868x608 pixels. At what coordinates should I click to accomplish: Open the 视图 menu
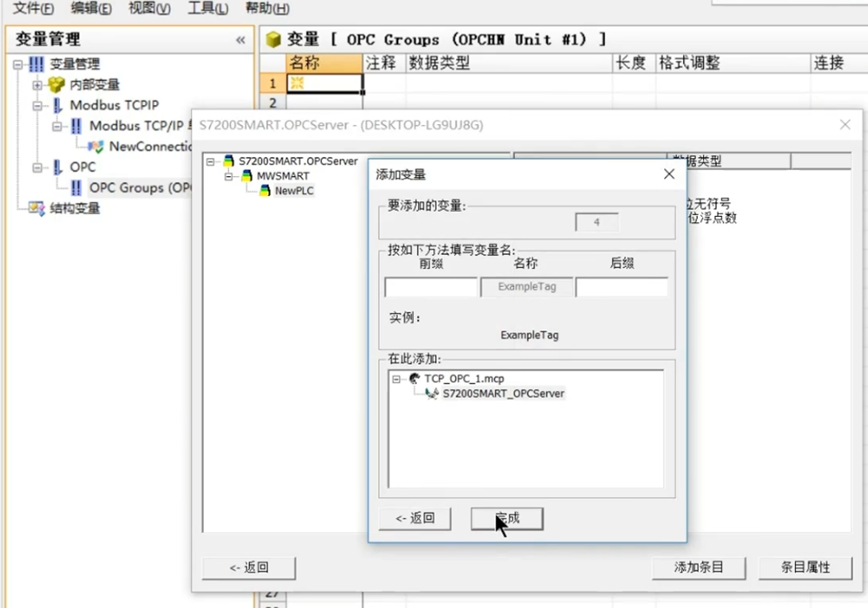149,9
